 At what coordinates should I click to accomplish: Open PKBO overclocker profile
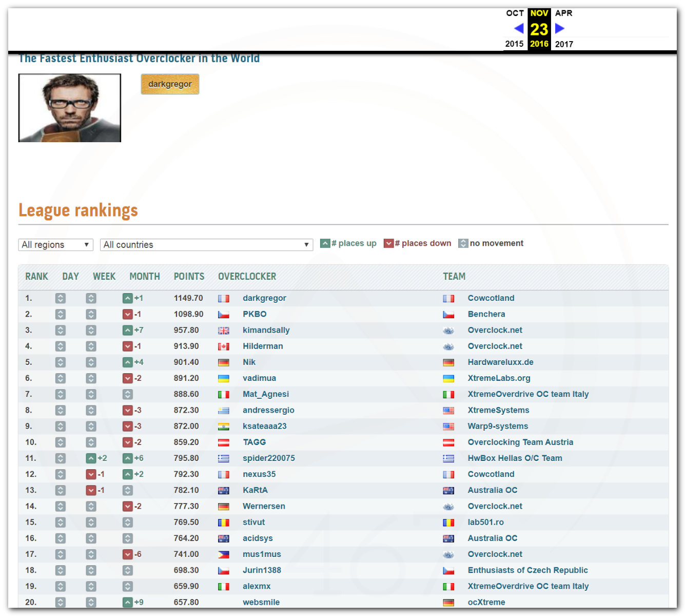click(x=255, y=314)
